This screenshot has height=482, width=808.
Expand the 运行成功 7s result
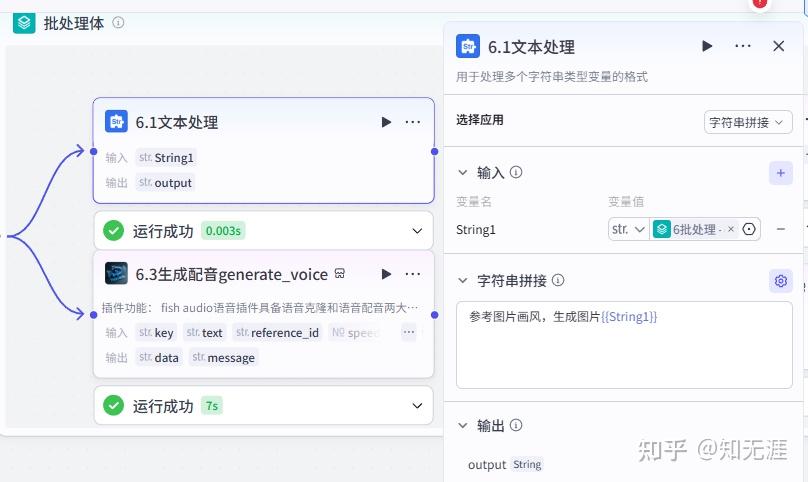pos(417,406)
